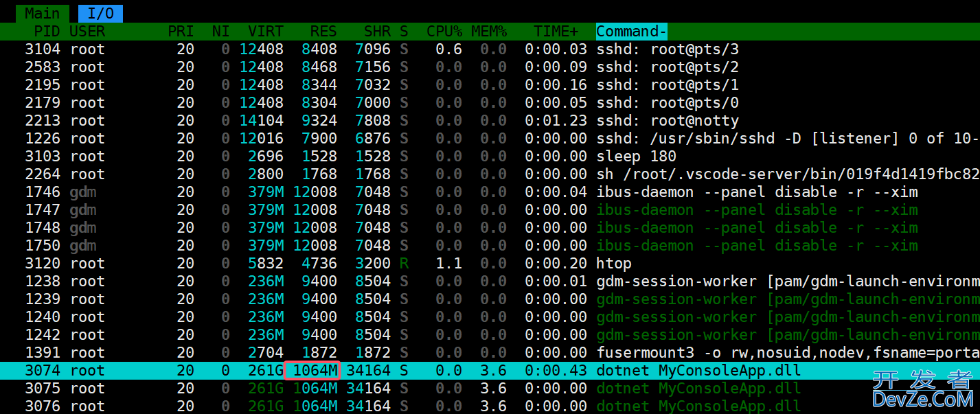Screen dimensions: 980x414
Task: Select gdm-session-worker with PID 1238
Action: (490, 281)
